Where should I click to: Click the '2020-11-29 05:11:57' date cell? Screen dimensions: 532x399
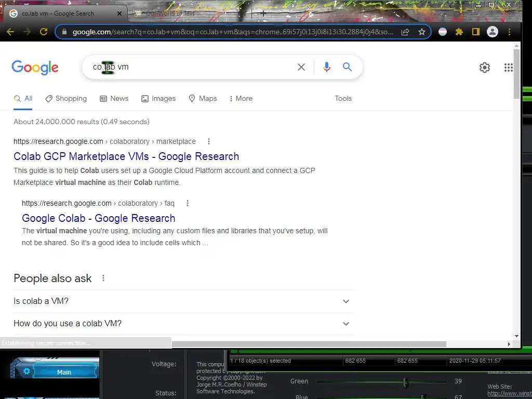pos(475,361)
